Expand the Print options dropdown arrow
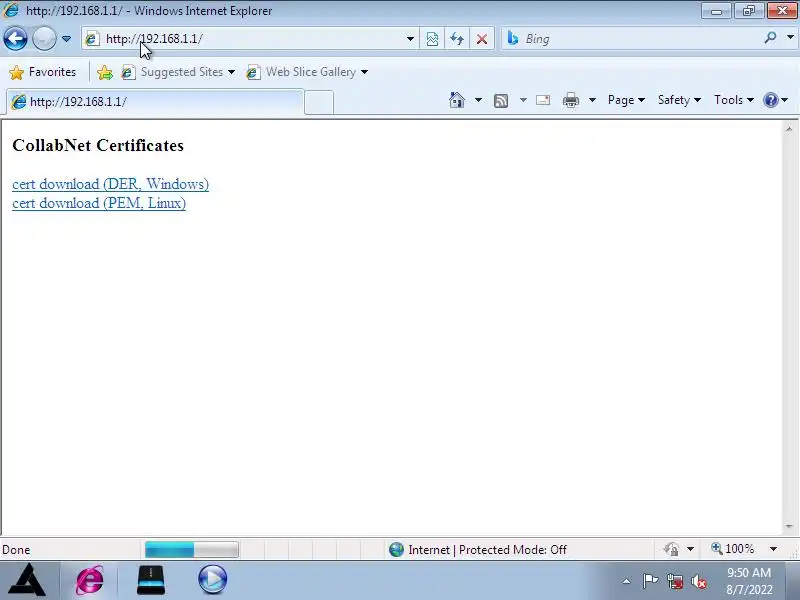The image size is (800, 600). pos(592,100)
